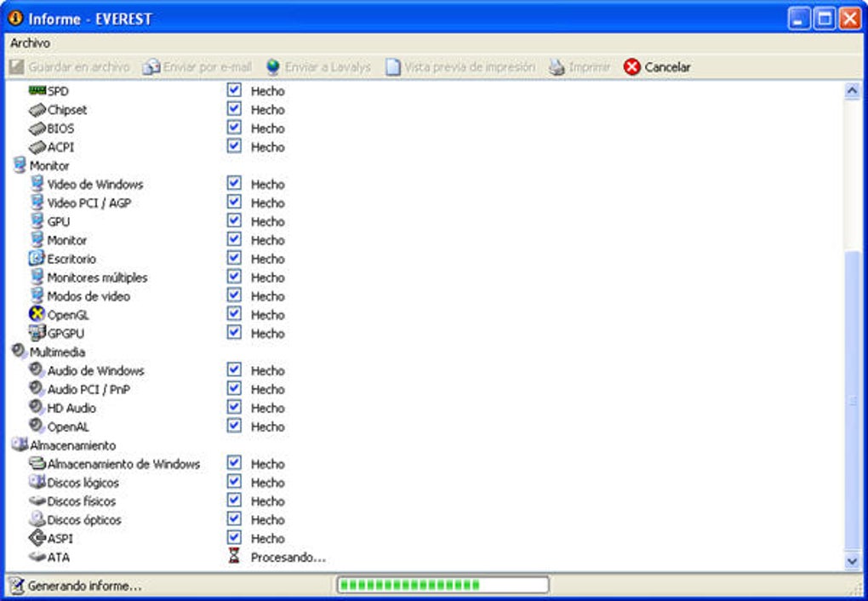Open the Archivo menu
This screenshot has width=868, height=601.
tap(30, 43)
